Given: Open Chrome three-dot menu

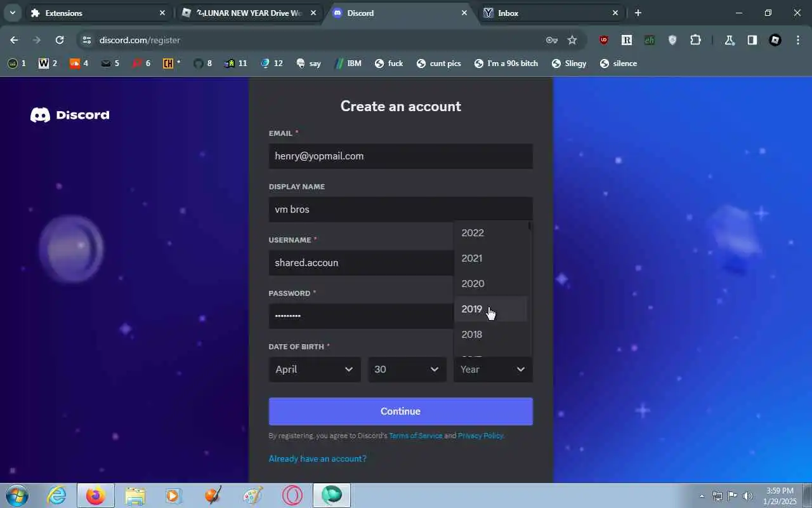Looking at the screenshot, I should (797, 40).
